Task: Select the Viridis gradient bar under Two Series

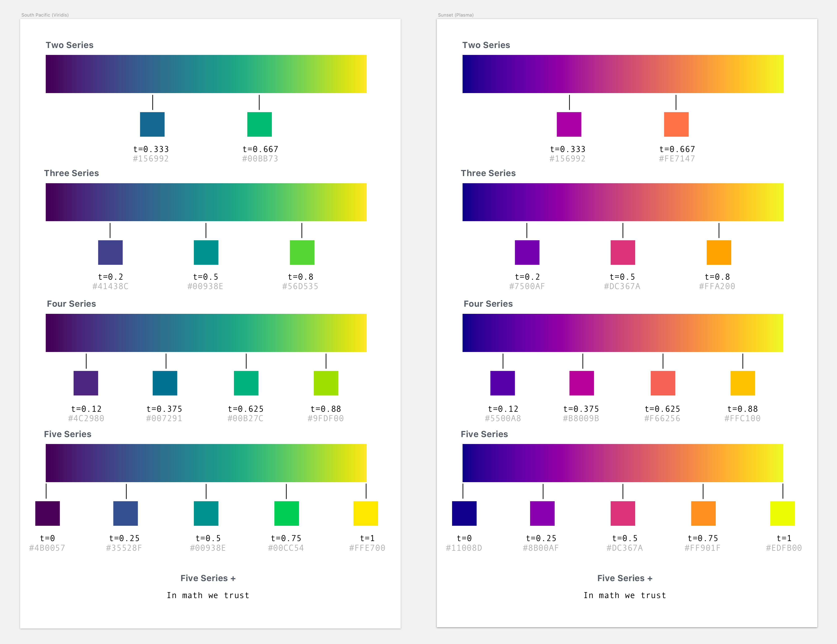Action: (206, 74)
